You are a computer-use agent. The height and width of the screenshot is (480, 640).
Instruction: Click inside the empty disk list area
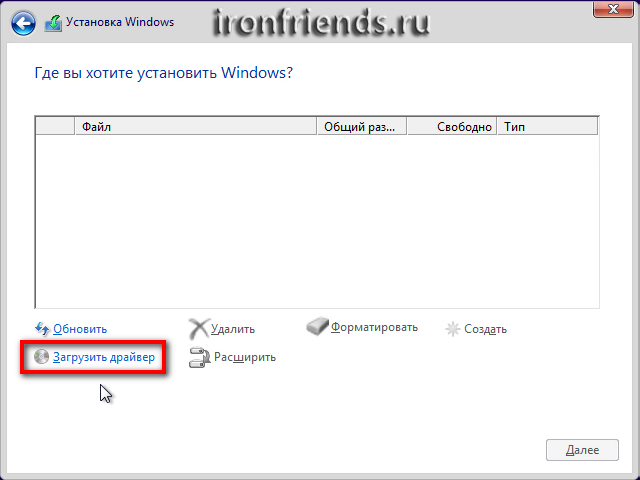pos(317,220)
